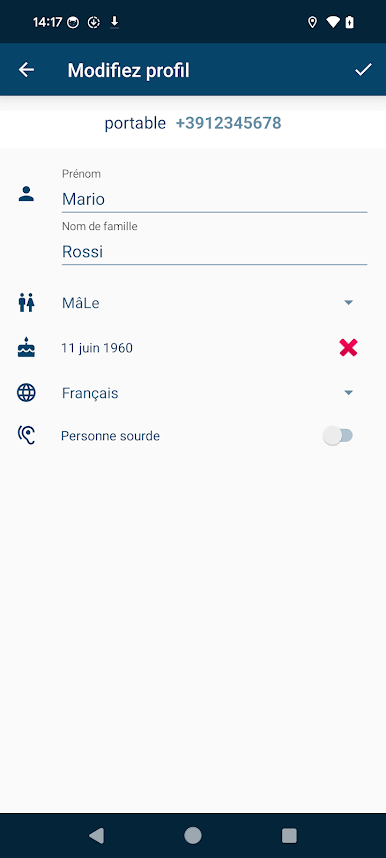386x858 pixels.
Task: Tap the back arrow in header
Action: coord(26,70)
